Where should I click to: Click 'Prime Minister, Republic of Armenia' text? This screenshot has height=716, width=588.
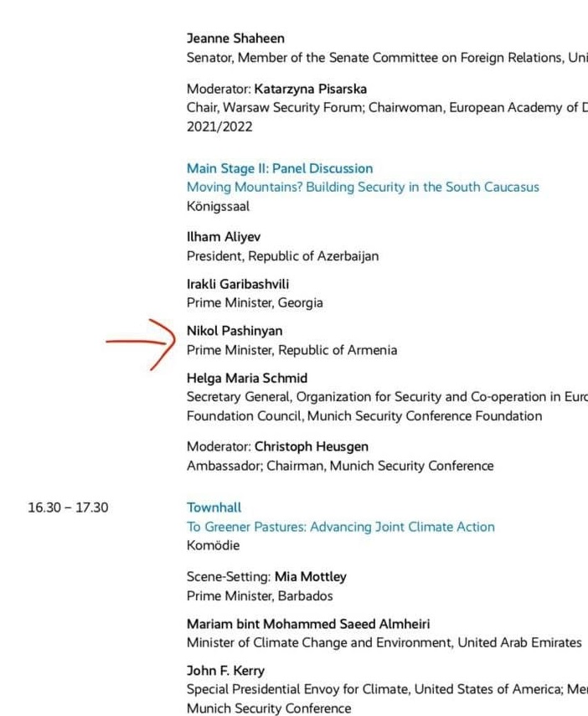(x=292, y=350)
